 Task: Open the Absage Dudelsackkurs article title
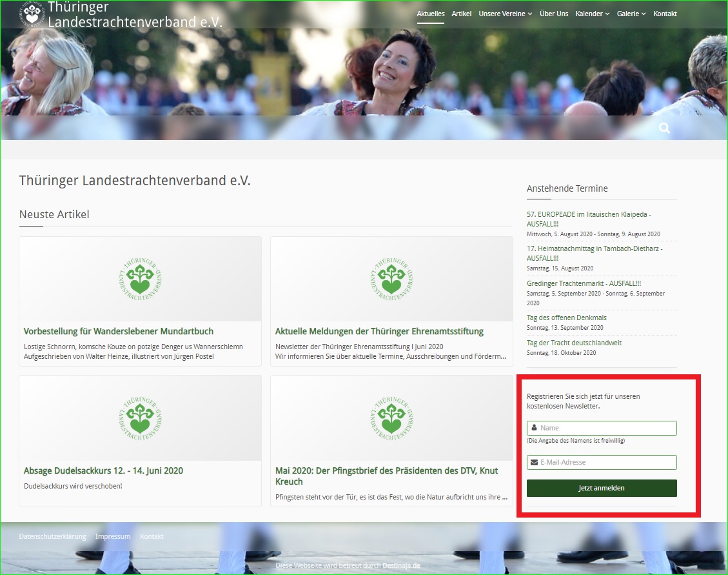click(x=103, y=471)
